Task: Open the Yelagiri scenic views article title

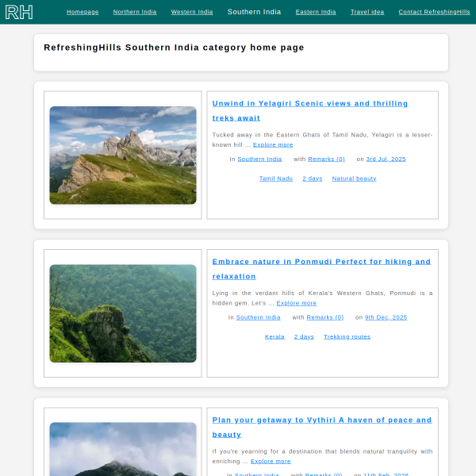Action: click(x=310, y=111)
